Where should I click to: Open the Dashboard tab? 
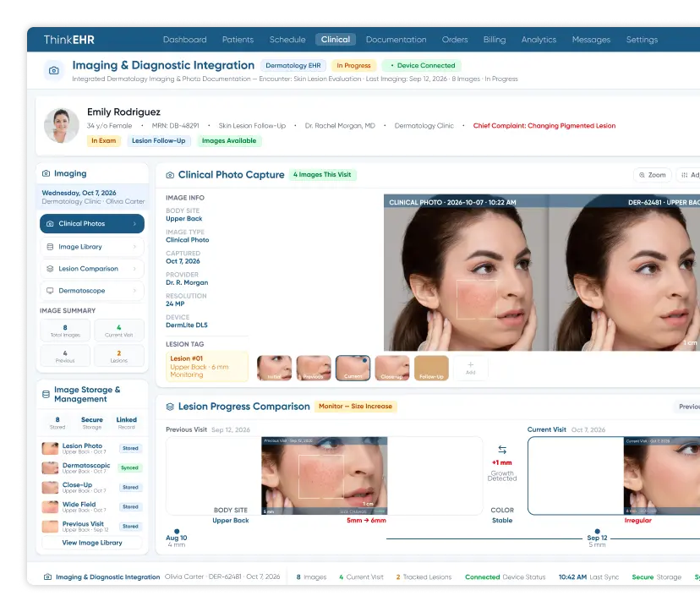coord(185,39)
